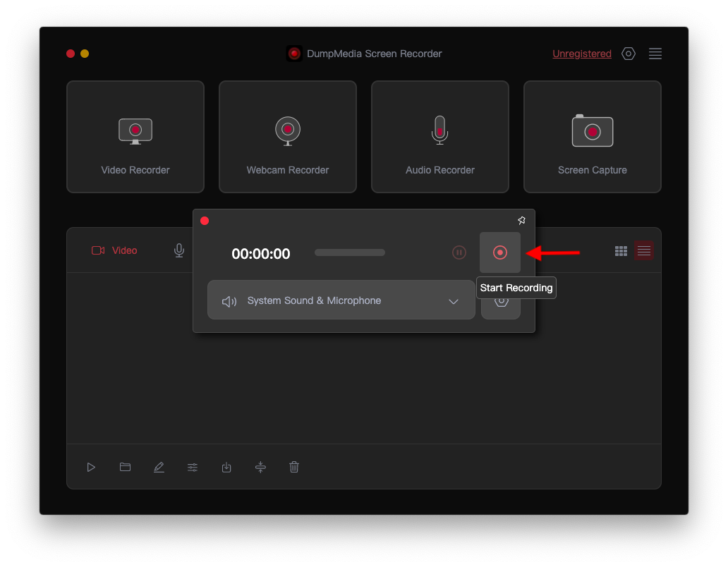Click the speaker icon in audio source box
The image size is (728, 567).
[229, 302]
